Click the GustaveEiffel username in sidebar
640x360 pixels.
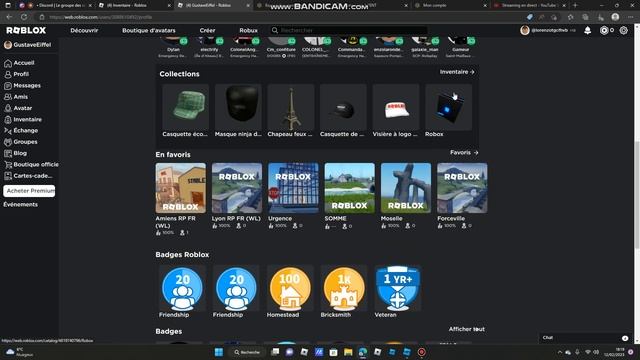pos(32,45)
